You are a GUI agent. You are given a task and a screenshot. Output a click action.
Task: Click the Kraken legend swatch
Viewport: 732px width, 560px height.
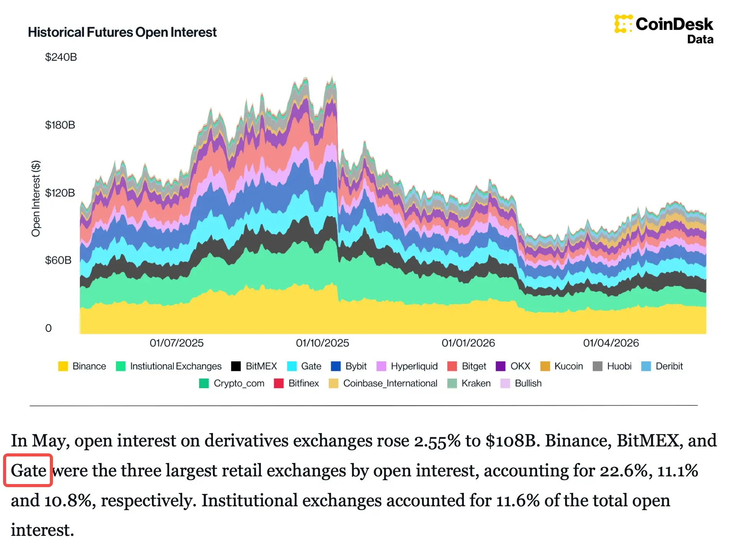click(452, 383)
